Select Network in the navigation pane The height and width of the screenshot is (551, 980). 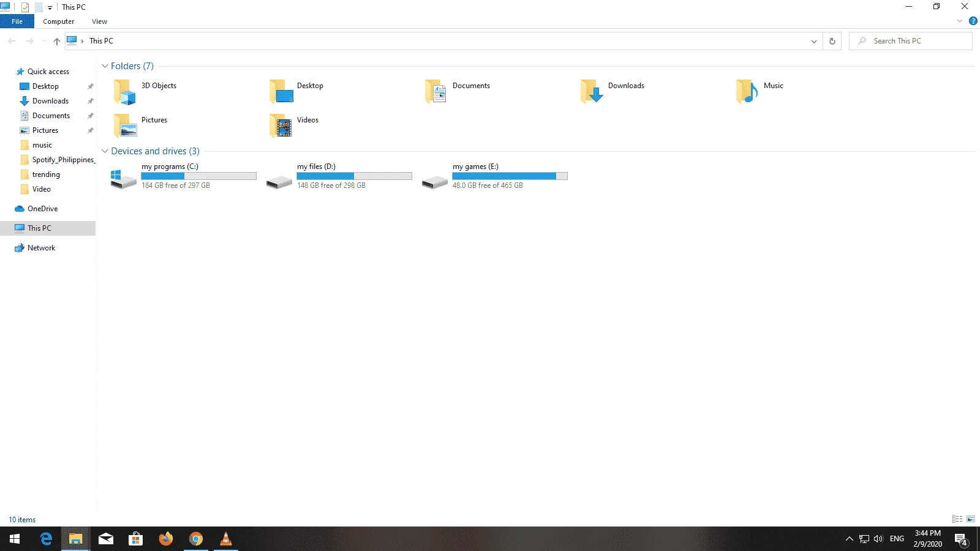point(41,248)
